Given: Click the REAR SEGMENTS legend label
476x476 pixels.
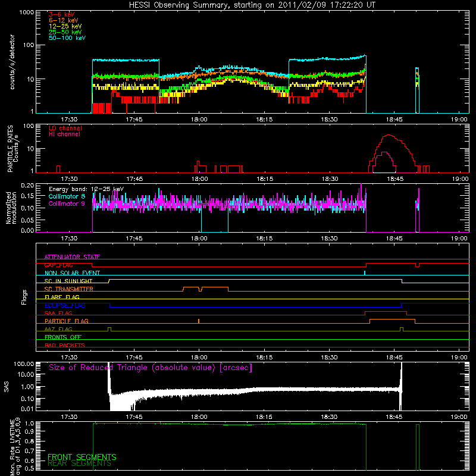Looking at the screenshot, I should tap(79, 464).
